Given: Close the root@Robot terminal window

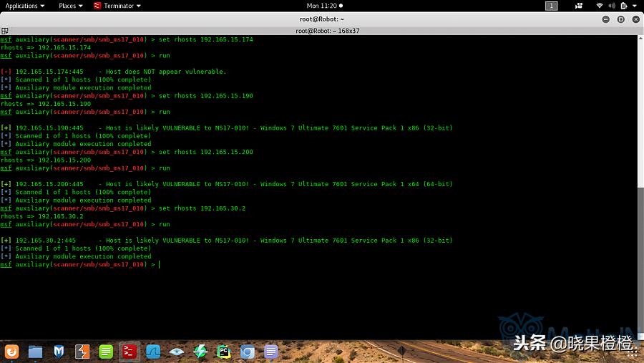Looking at the screenshot, I should pos(636,19).
